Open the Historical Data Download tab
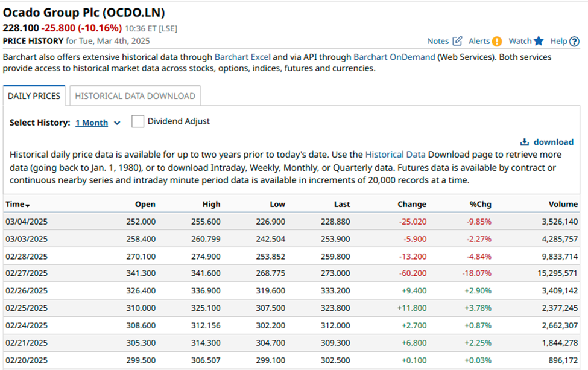 tap(135, 96)
